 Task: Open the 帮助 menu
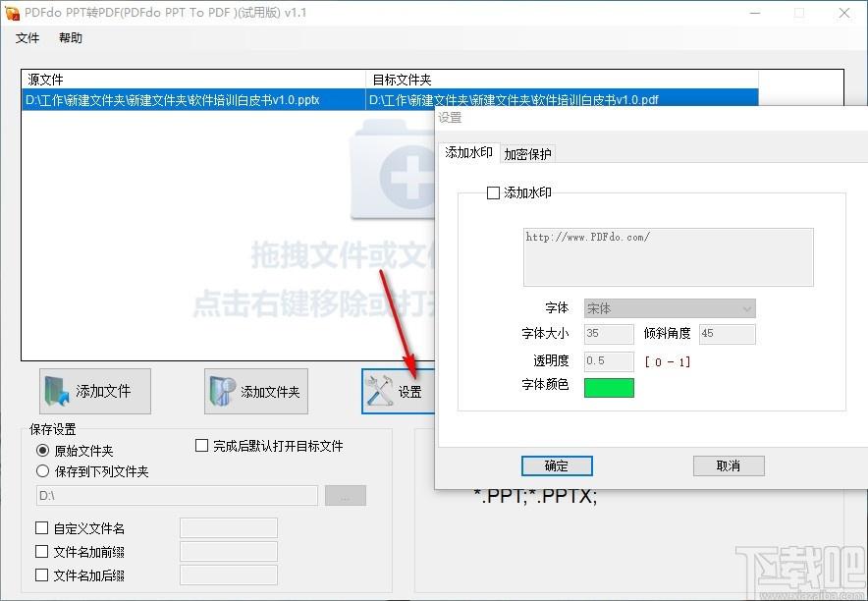(x=71, y=37)
